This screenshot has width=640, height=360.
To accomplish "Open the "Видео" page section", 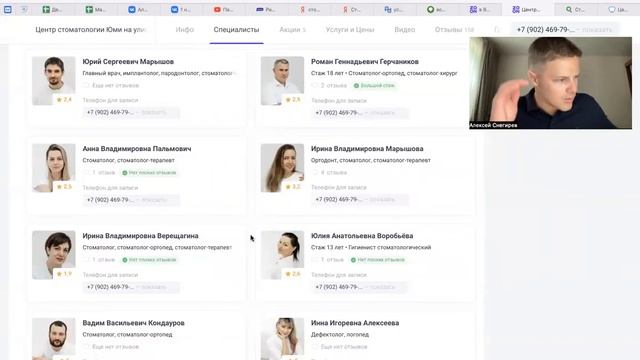I will coord(404,29).
